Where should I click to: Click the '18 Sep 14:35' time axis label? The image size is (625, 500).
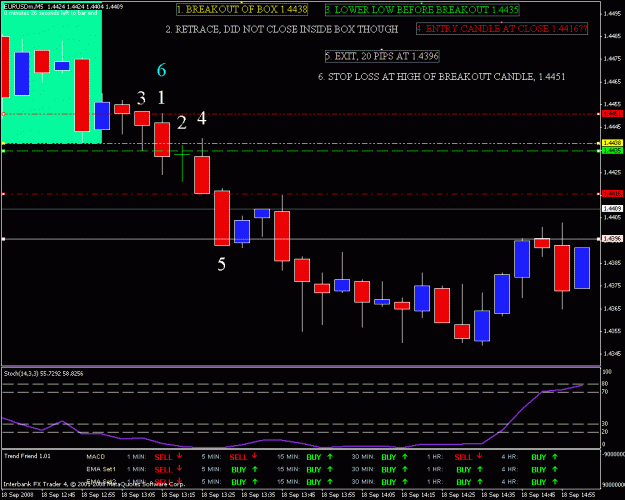click(498, 495)
